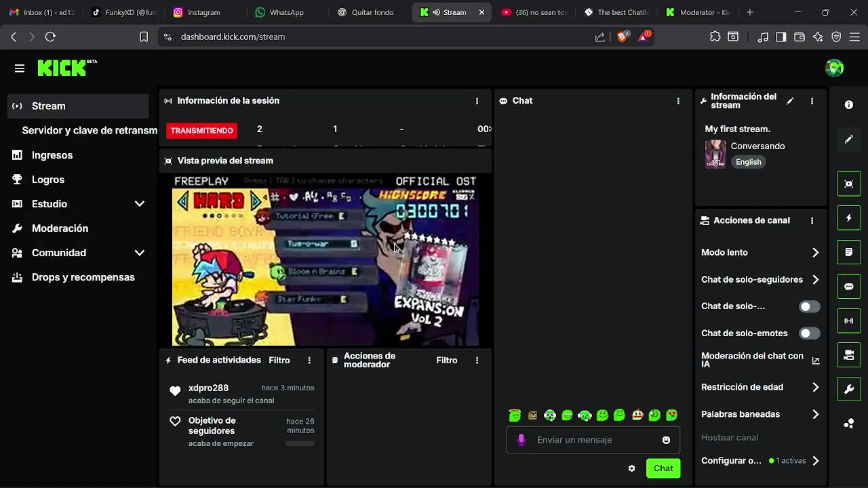
Task: Open the emoji picker in message box
Action: pyautogui.click(x=666, y=440)
